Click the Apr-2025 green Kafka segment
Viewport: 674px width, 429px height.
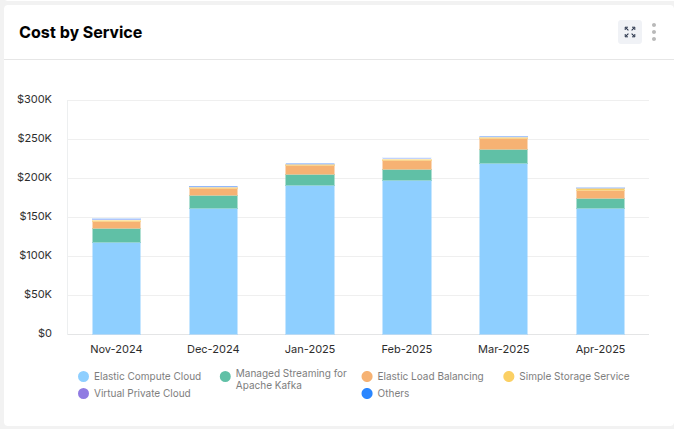pos(600,203)
